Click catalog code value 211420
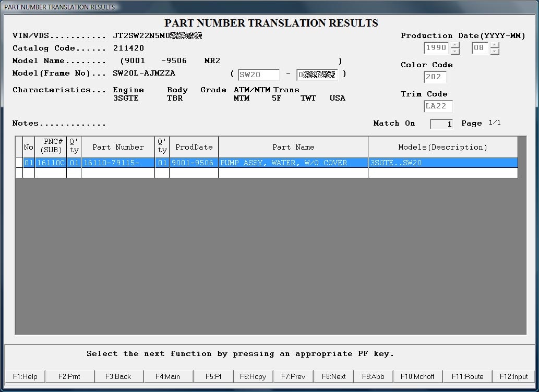This screenshot has height=392, width=539. point(128,48)
